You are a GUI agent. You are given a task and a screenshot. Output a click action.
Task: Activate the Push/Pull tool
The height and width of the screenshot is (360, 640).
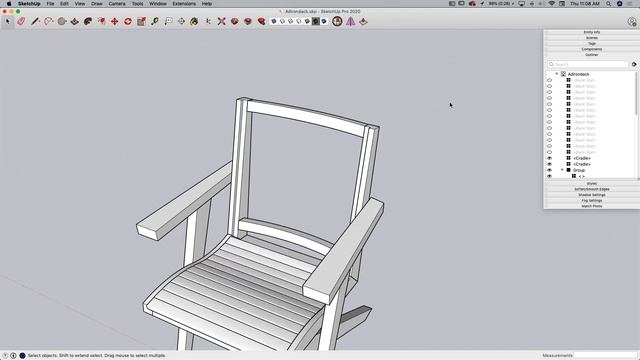point(75,21)
